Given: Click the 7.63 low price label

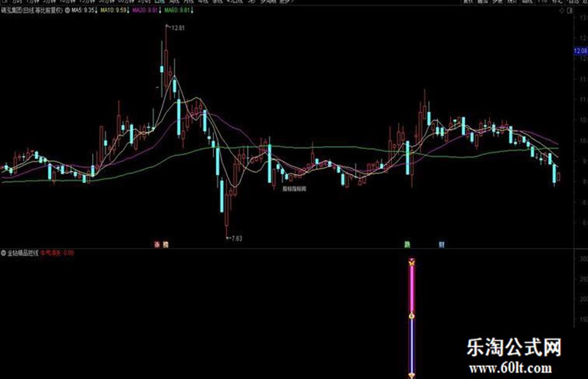Looking at the screenshot, I should tap(237, 238).
